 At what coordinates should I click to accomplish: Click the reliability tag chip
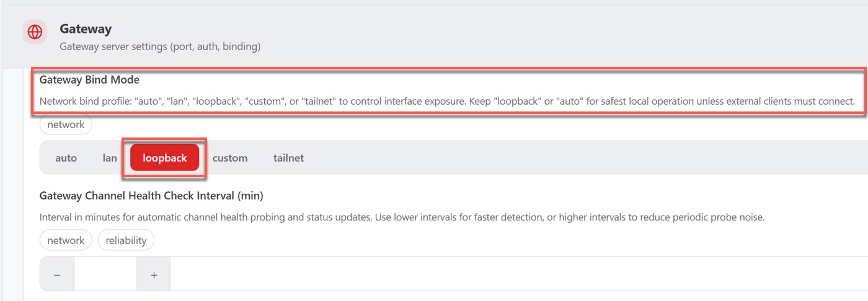coord(126,240)
